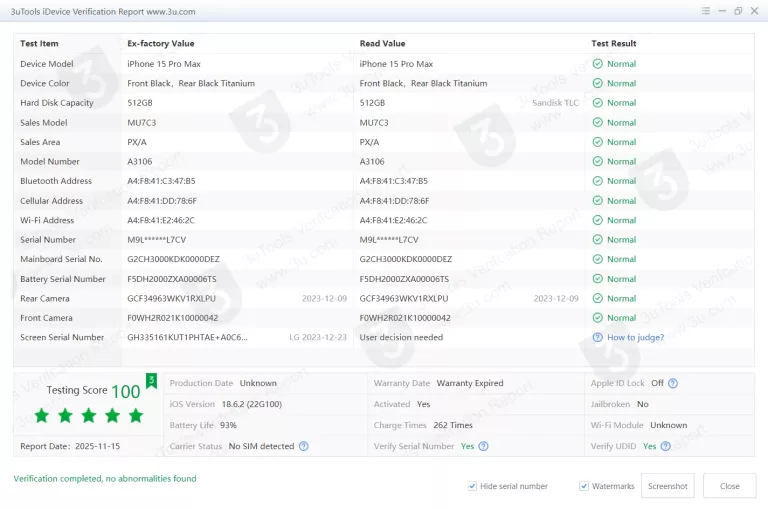Open the How to judge link

tap(635, 338)
